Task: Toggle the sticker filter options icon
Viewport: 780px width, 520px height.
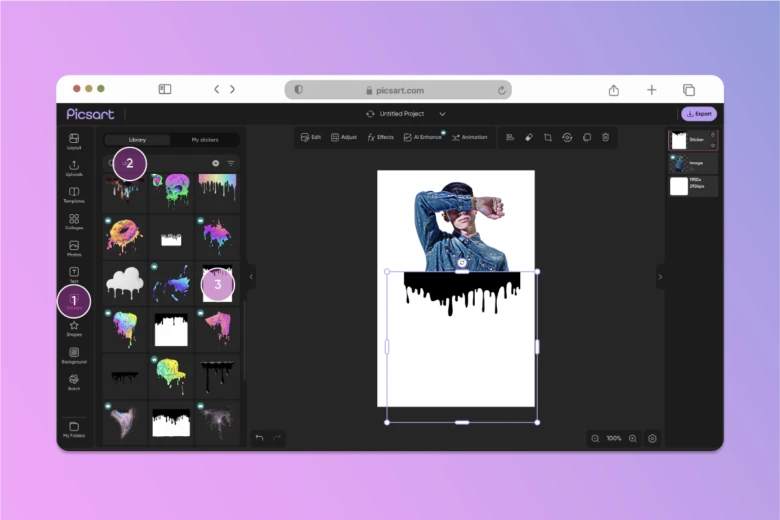Action: [x=231, y=163]
